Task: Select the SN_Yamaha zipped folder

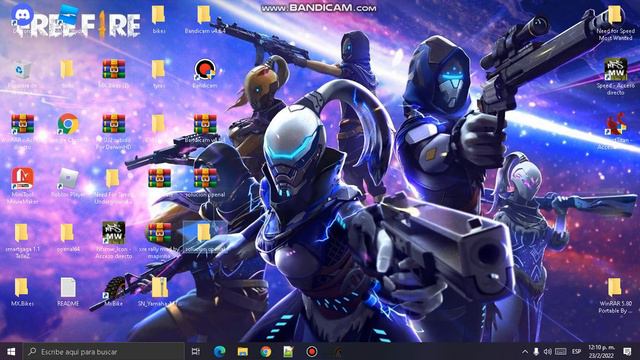Action: (x=160, y=288)
